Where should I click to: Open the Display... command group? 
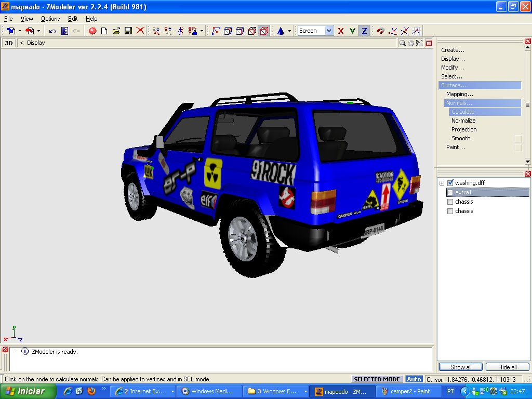click(453, 59)
